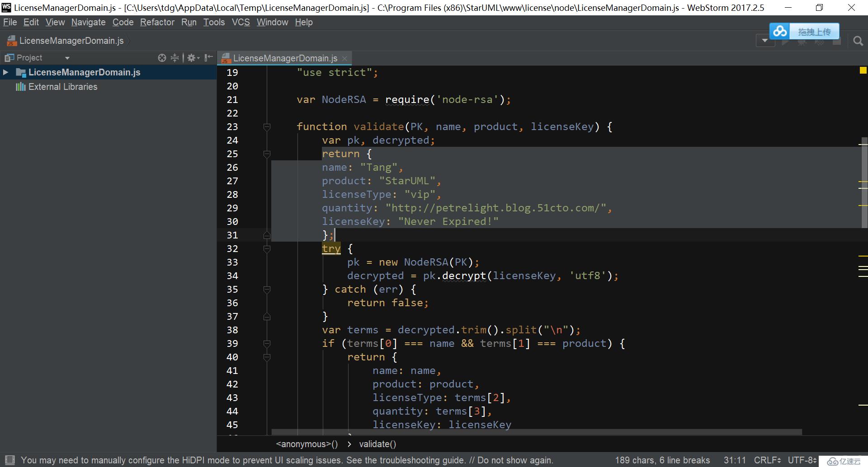Select the LicenseManagerDomain.js editor tab
This screenshot has width=868, height=467.
285,58
